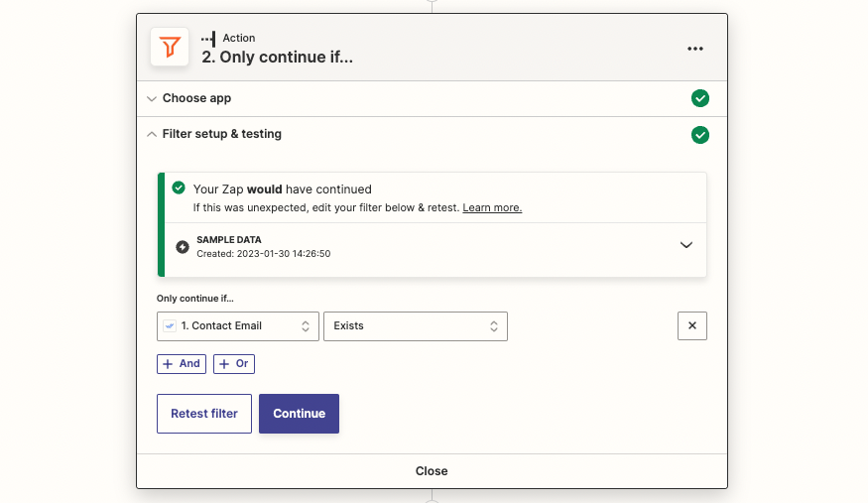Image resolution: width=868 pixels, height=503 pixels.
Task: Open the Learn more link
Action: tap(492, 208)
